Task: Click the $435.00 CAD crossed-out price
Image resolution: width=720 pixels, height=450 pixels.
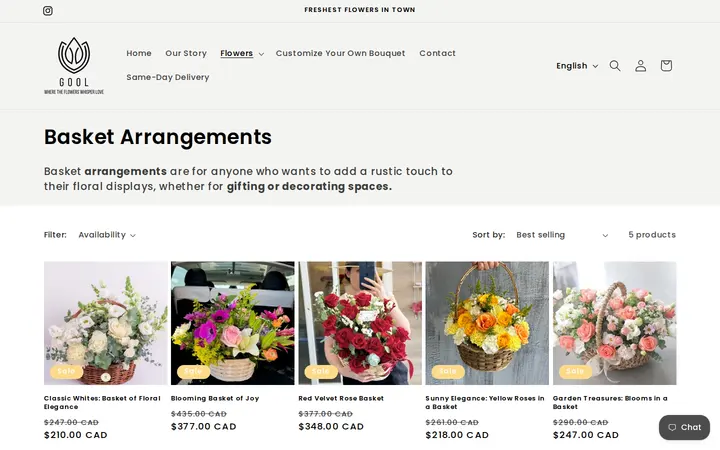Action: [199, 414]
